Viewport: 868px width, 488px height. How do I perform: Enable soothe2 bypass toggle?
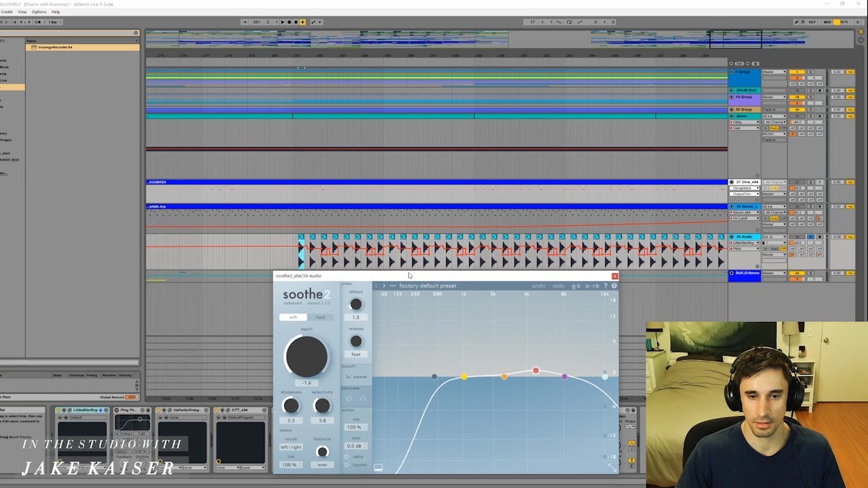[x=347, y=465]
